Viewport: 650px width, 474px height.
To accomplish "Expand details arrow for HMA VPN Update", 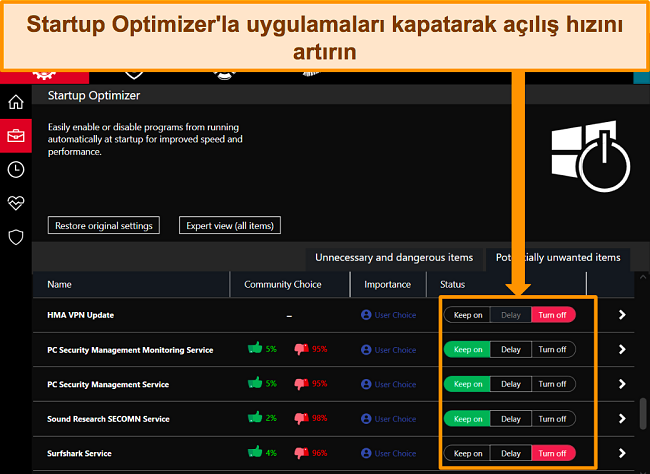I will [x=622, y=315].
